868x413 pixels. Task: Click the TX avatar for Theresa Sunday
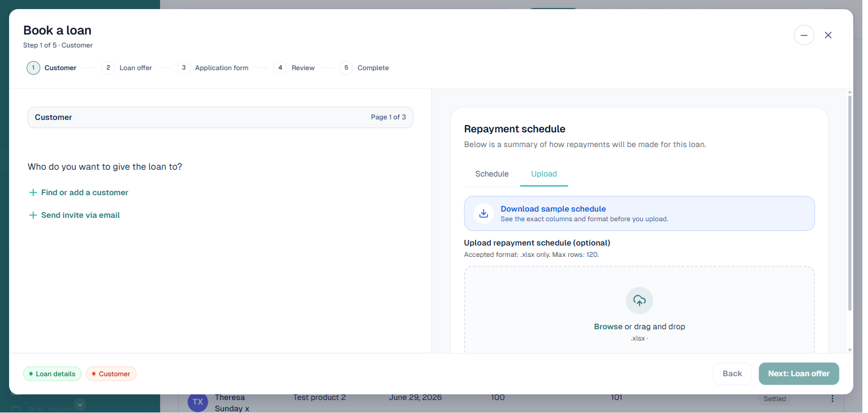pyautogui.click(x=197, y=402)
